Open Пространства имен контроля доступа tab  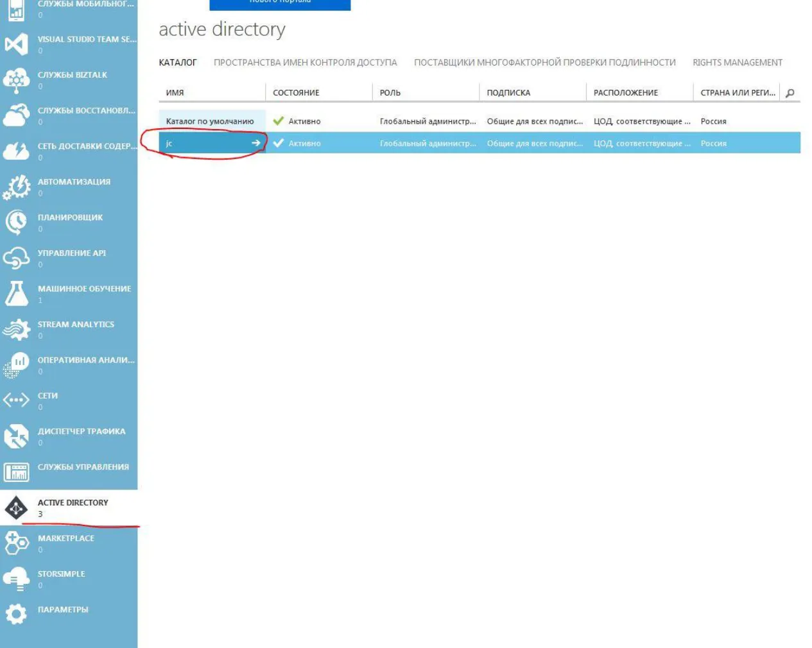(x=306, y=63)
